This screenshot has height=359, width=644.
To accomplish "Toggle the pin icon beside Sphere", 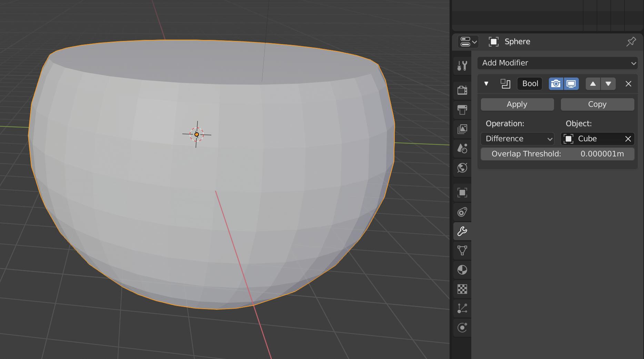I will (631, 42).
